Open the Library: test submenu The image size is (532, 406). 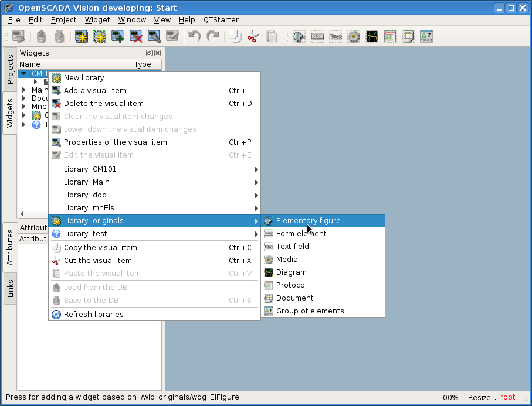pyautogui.click(x=154, y=234)
